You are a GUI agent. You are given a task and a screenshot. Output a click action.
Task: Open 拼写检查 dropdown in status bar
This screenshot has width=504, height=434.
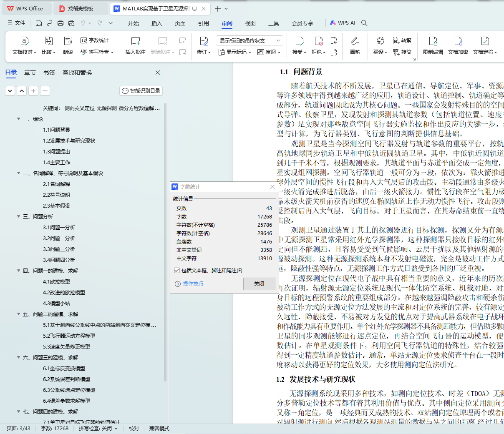click(98, 429)
